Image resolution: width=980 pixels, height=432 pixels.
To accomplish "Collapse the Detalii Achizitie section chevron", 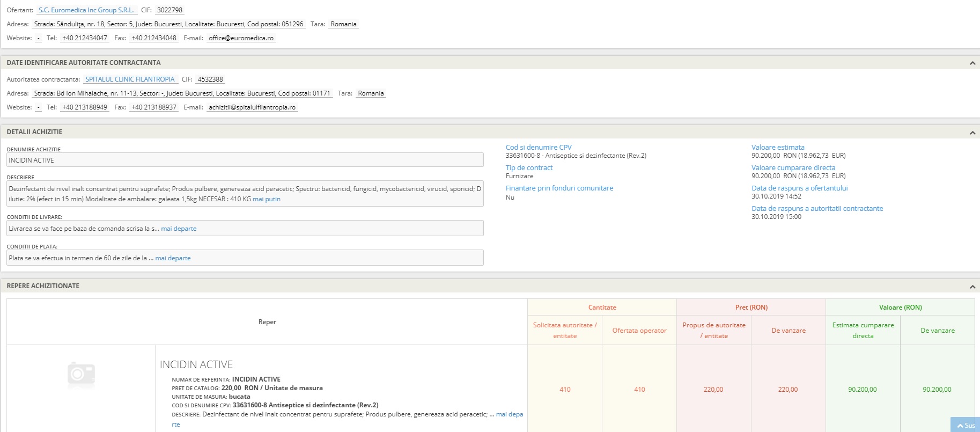I will point(972,133).
